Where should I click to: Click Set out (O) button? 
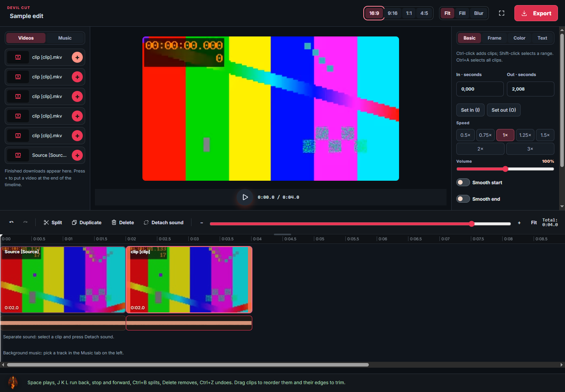coord(504,110)
